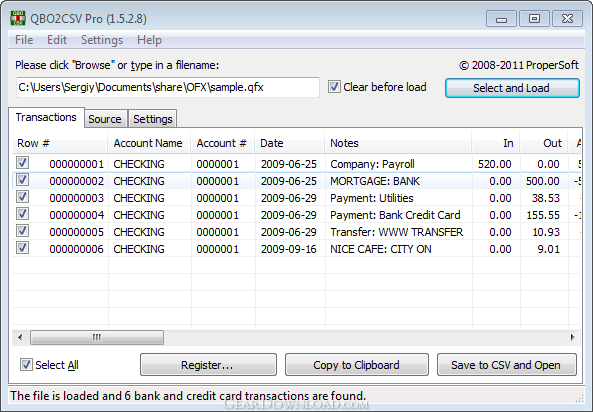Open the Help menu

149,40
